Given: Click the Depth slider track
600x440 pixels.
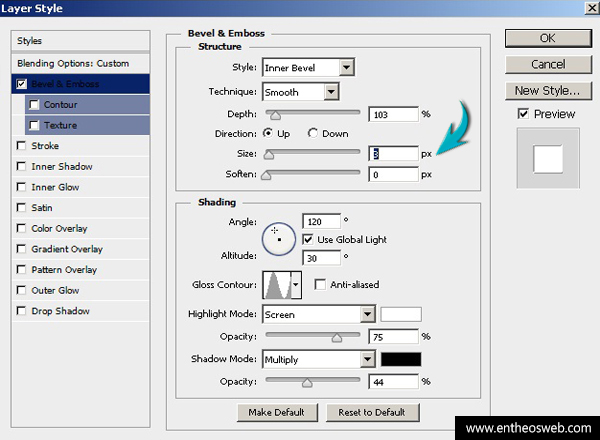Looking at the screenshot, I should 312,114.
